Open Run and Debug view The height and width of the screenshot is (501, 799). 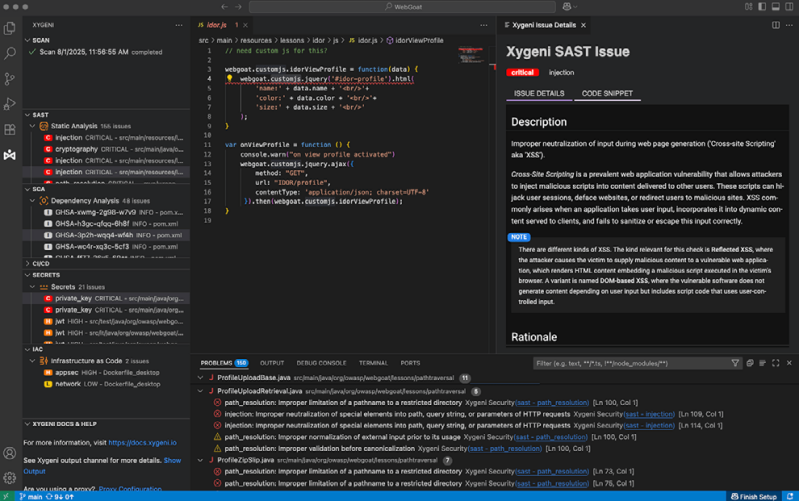[10, 104]
